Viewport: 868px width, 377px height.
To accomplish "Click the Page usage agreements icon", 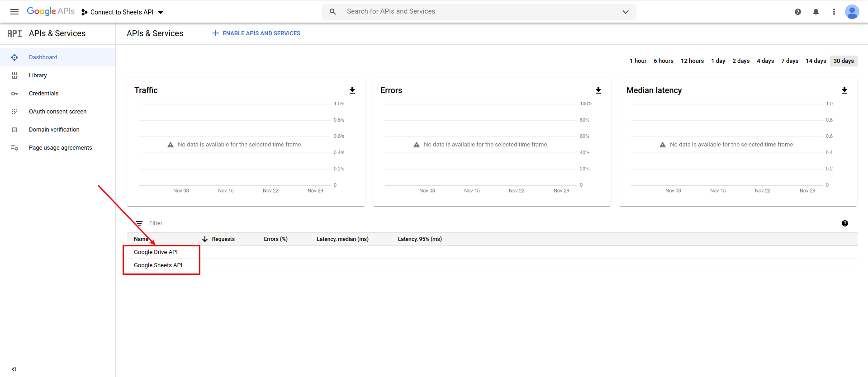I will click(14, 148).
